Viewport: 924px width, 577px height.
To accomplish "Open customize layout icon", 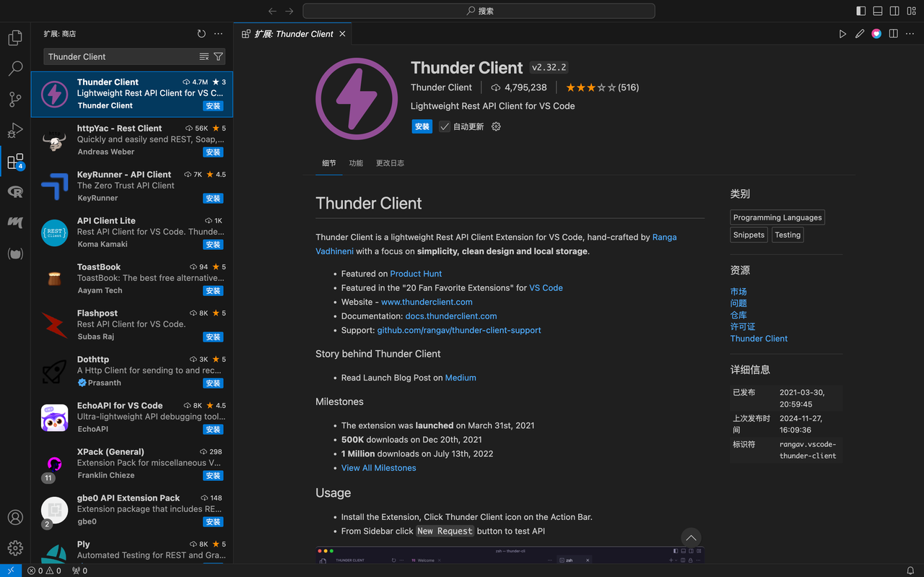I will click(x=911, y=11).
